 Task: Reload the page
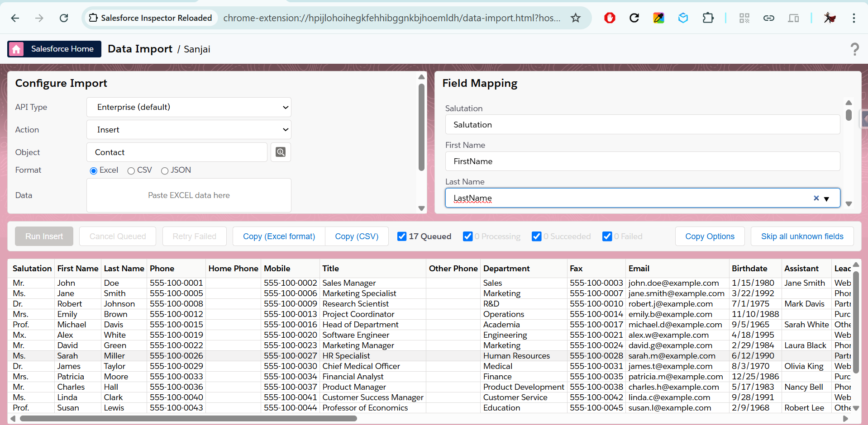point(64,18)
